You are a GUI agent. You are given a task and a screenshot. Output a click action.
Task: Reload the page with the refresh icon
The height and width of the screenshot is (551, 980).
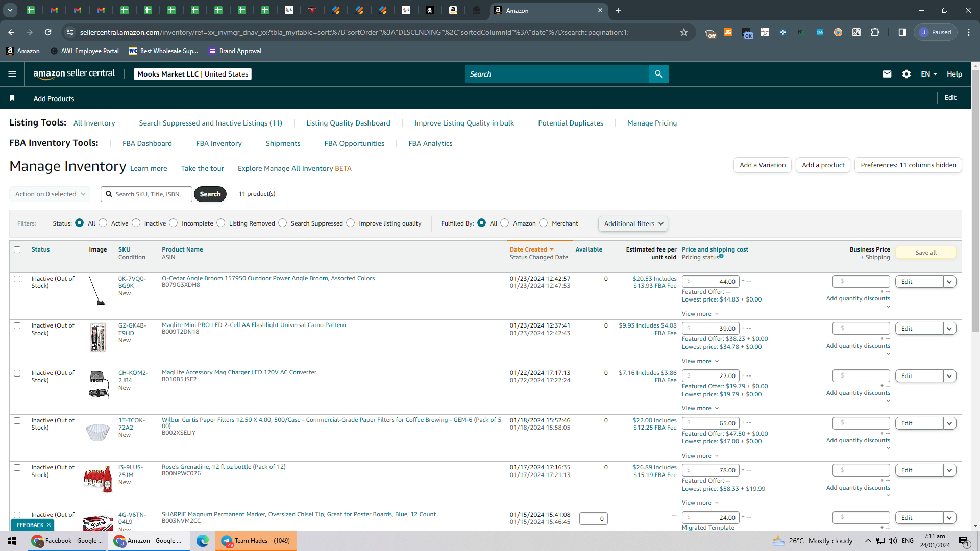[48, 32]
